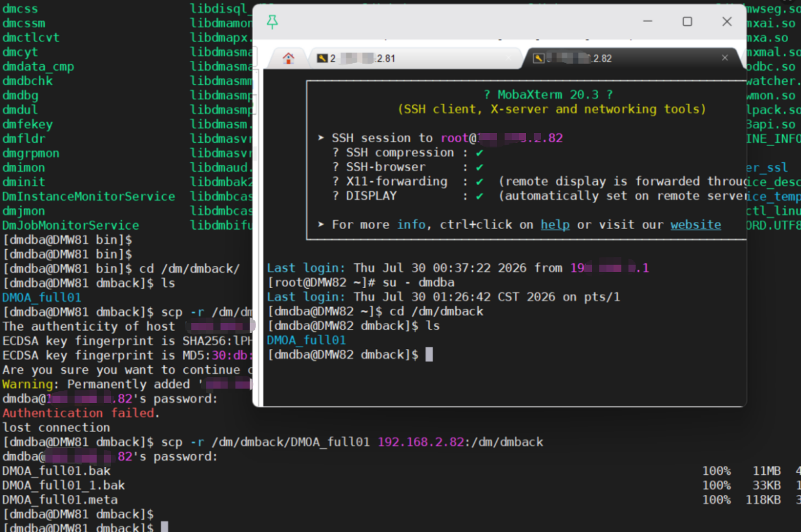Viewport: 801px width, 532px height.
Task: Click the 'SSH-browser' line in the banner
Action: click(x=408, y=167)
